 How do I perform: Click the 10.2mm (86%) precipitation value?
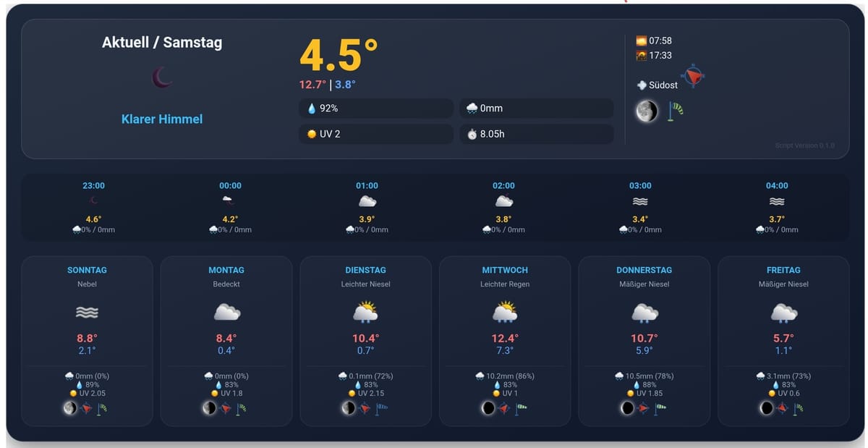coord(511,376)
